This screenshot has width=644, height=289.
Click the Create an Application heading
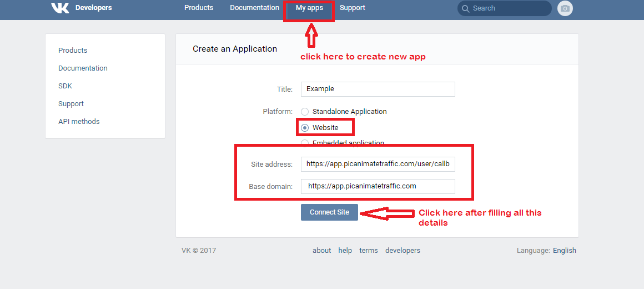click(x=235, y=49)
